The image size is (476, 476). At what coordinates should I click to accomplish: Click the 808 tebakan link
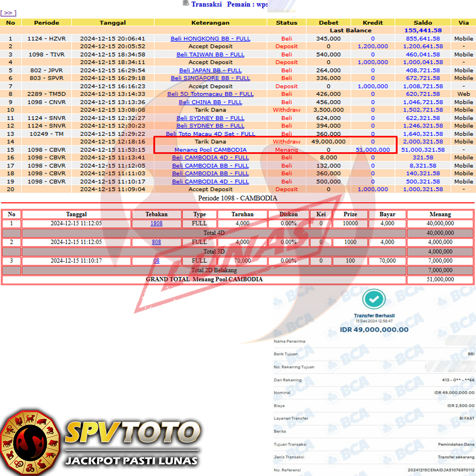156,242
